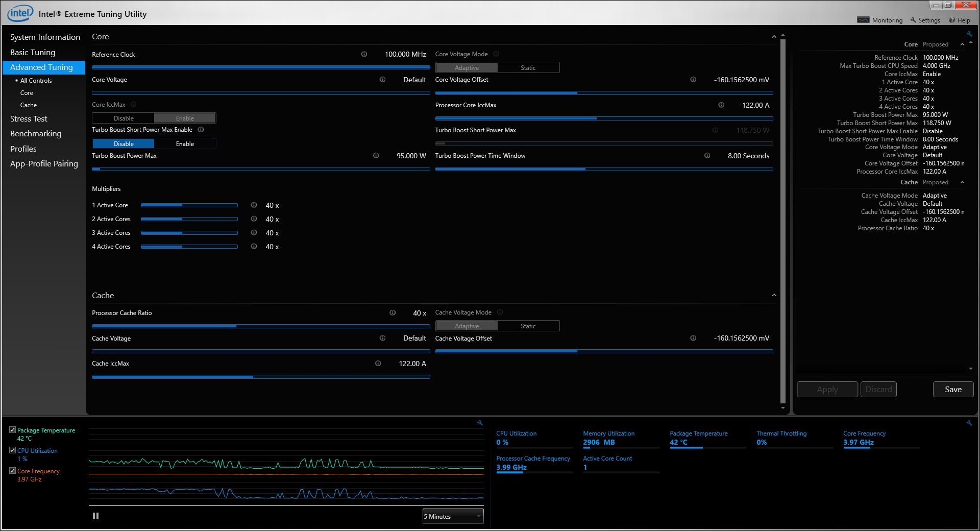This screenshot has width=980, height=531.
Task: Disable Core IccMax
Action: (x=124, y=118)
